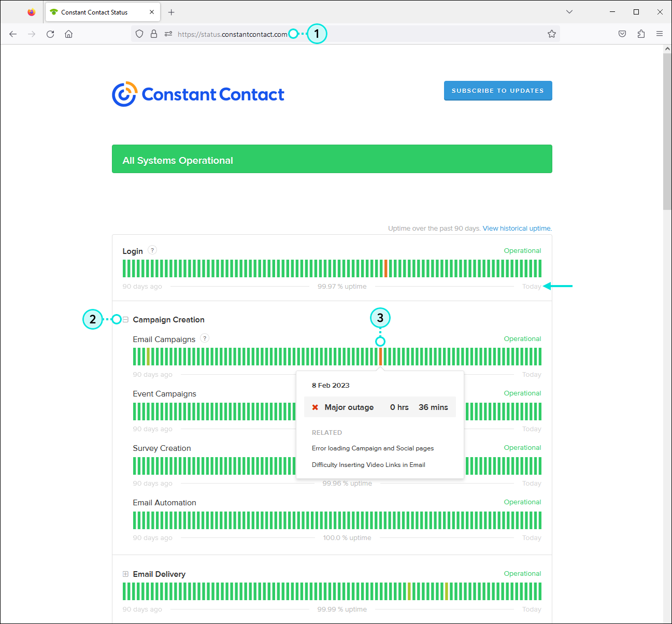Click the 99.99 % uptime text
This screenshot has height=624, width=672.
[x=342, y=609]
